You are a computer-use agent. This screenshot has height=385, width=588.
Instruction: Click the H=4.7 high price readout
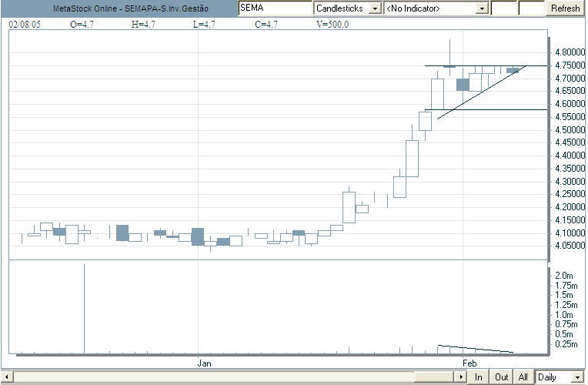[x=143, y=25]
